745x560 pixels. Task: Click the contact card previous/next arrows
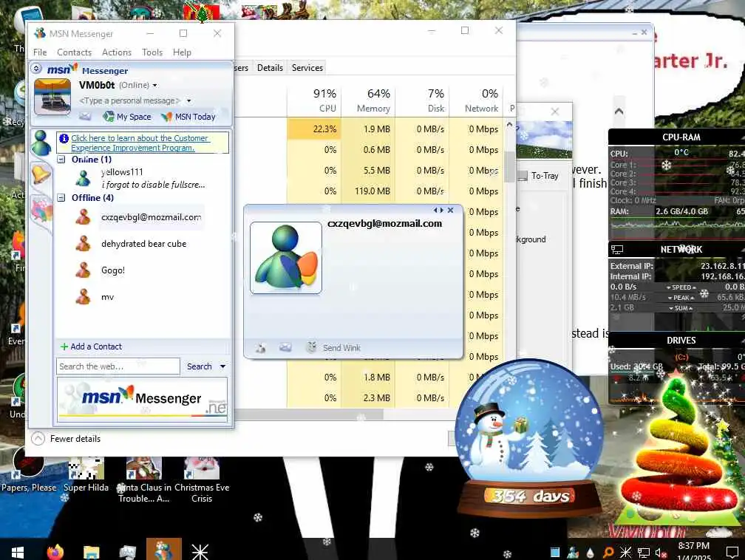point(438,210)
